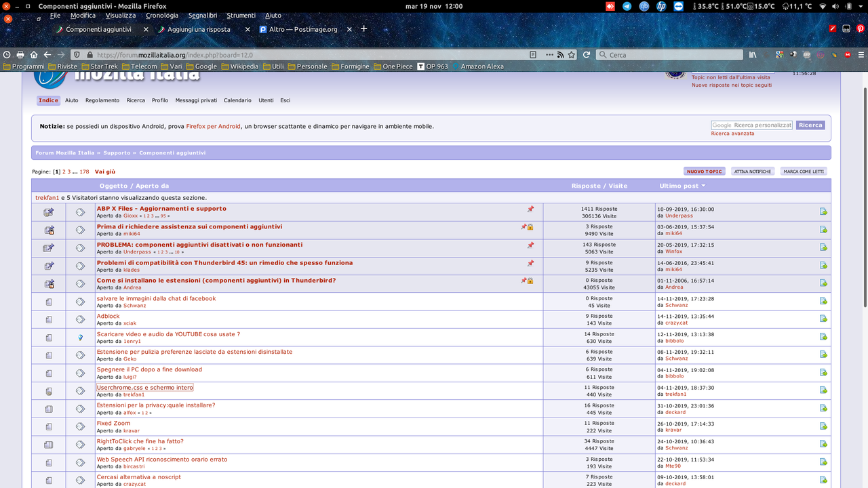Click the Indice forum navigation item

[48, 100]
